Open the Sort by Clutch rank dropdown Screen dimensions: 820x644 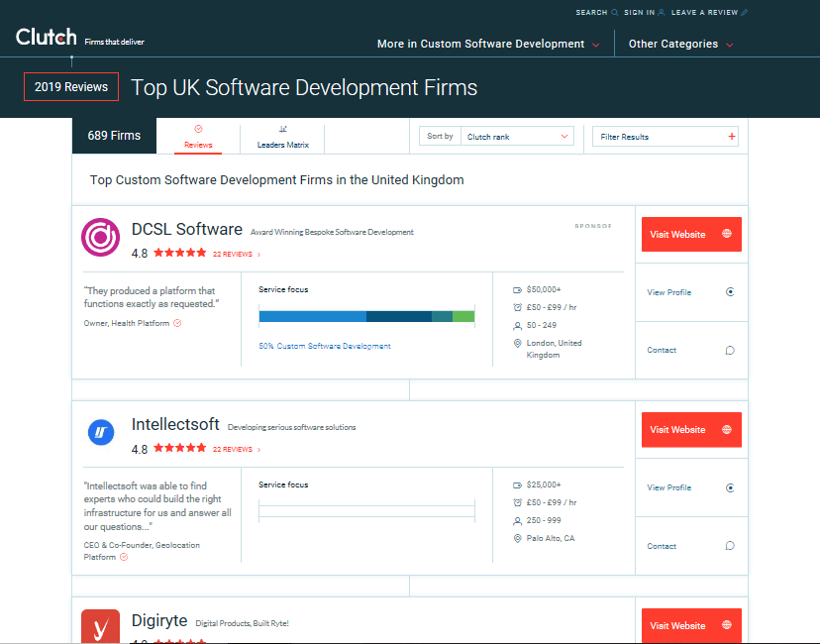coord(515,137)
